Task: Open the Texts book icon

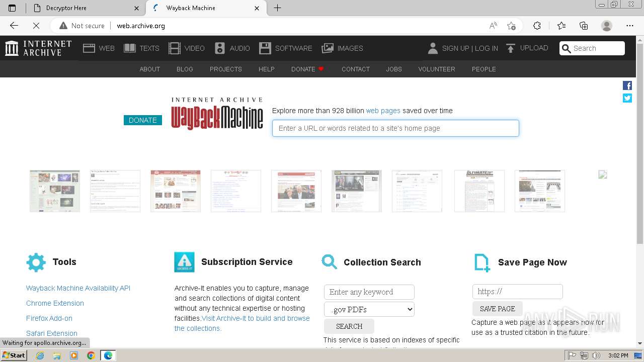Action: (130, 48)
